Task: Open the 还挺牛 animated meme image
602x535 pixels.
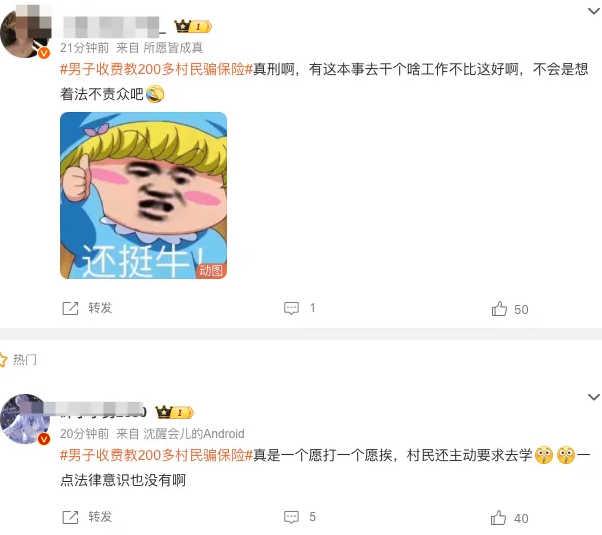Action: point(144,195)
